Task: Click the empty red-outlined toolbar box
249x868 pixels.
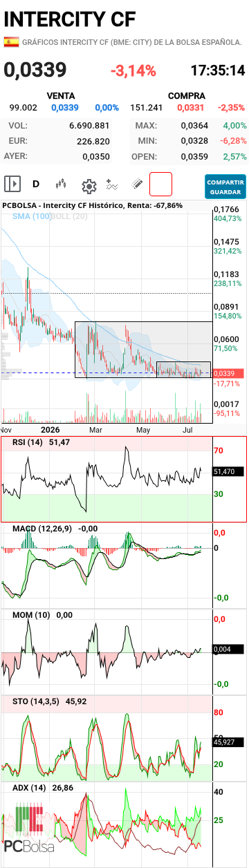Action: [x=160, y=185]
